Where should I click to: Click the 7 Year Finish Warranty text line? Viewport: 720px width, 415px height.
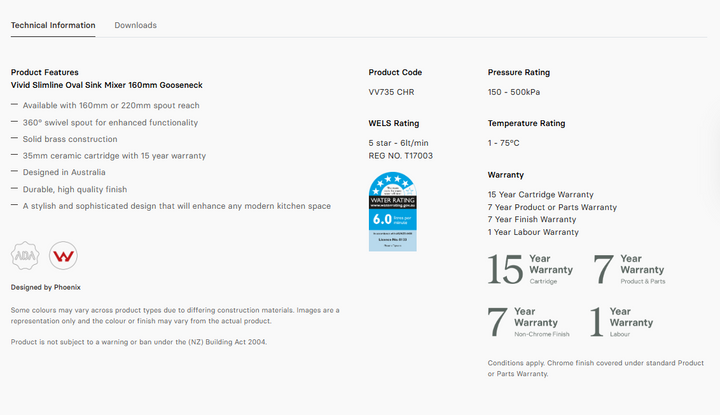[x=532, y=219]
